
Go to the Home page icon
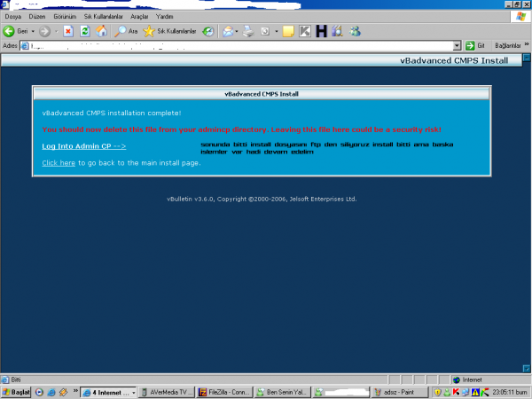[101, 31]
